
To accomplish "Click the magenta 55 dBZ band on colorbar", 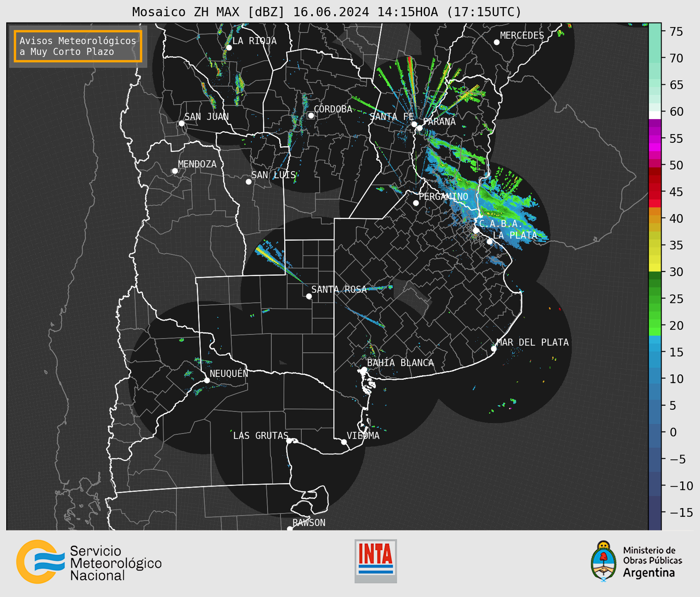I will (655, 138).
